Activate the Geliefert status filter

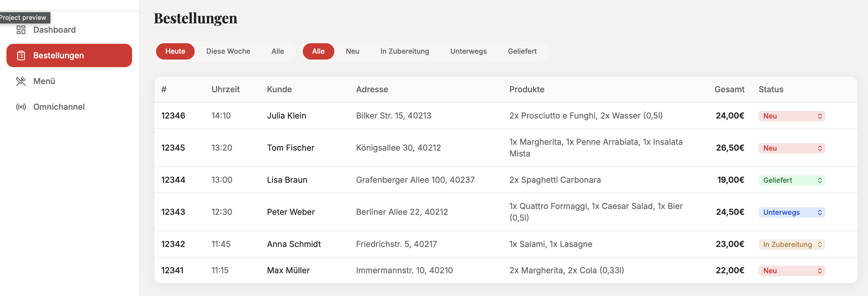click(x=522, y=51)
